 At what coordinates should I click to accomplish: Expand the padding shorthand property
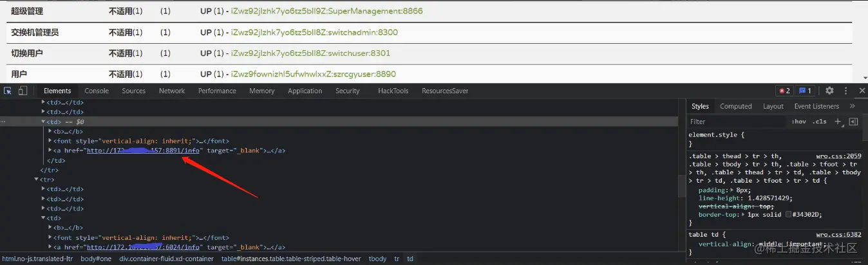(x=731, y=190)
